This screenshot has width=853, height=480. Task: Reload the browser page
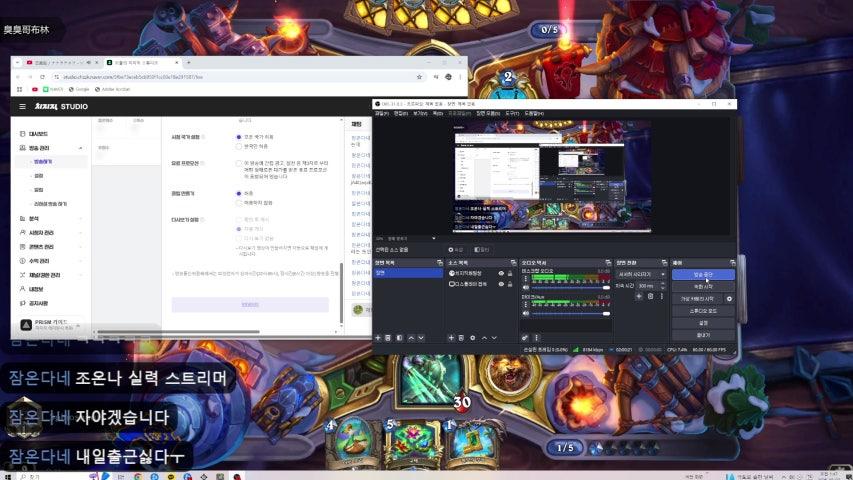coord(42,77)
